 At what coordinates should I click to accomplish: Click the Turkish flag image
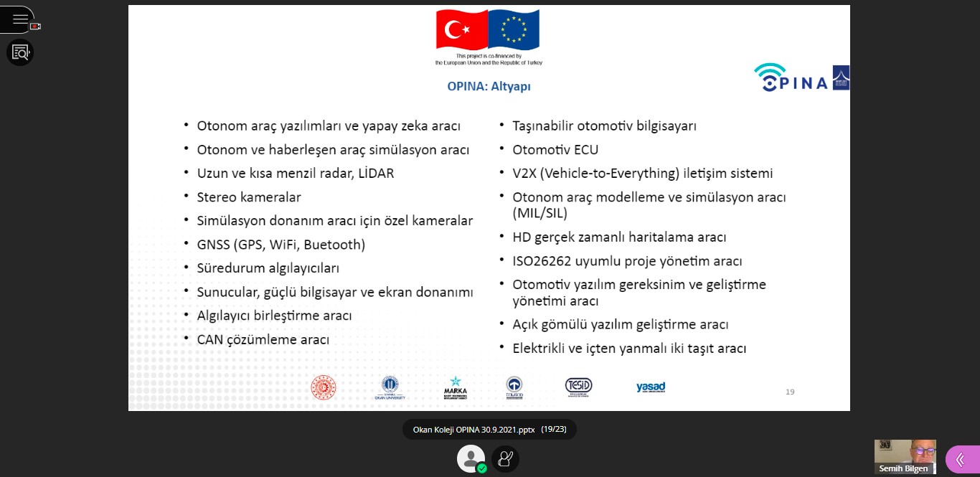[x=461, y=30]
